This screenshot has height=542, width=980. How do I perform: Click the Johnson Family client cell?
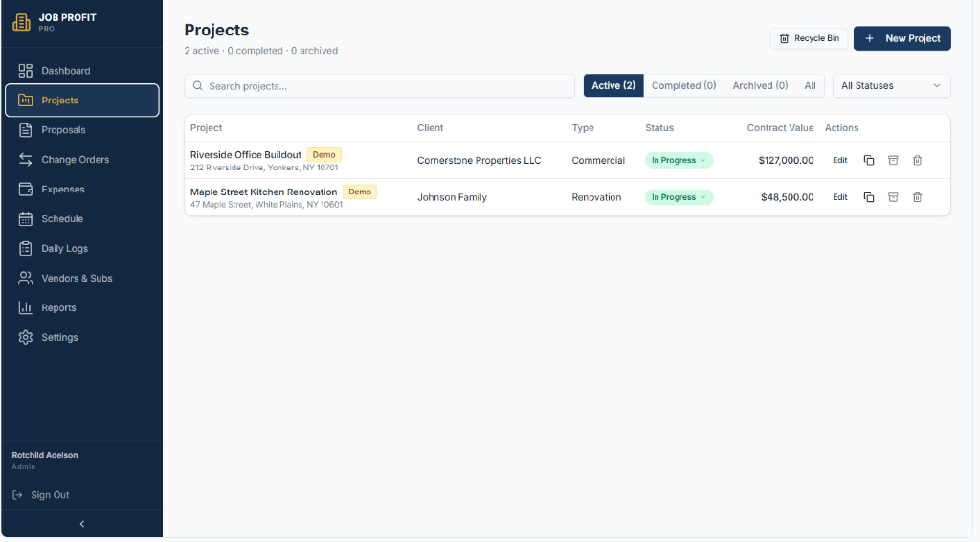coord(452,197)
